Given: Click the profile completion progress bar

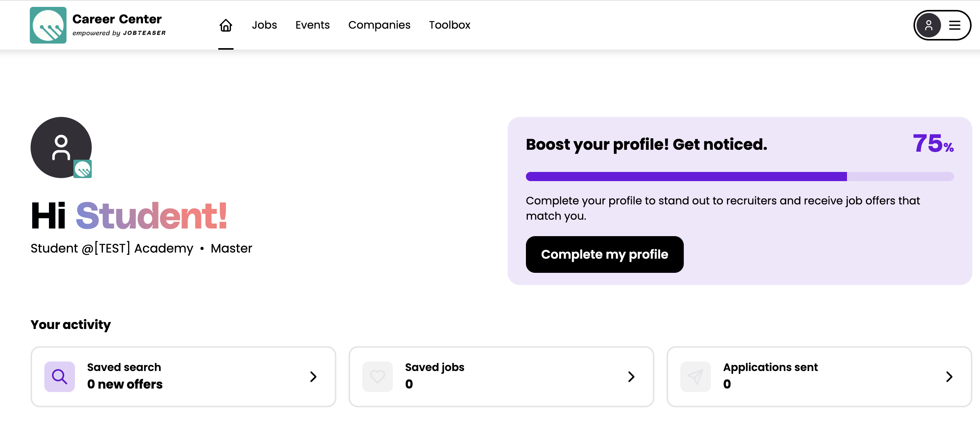Looking at the screenshot, I should click(740, 177).
